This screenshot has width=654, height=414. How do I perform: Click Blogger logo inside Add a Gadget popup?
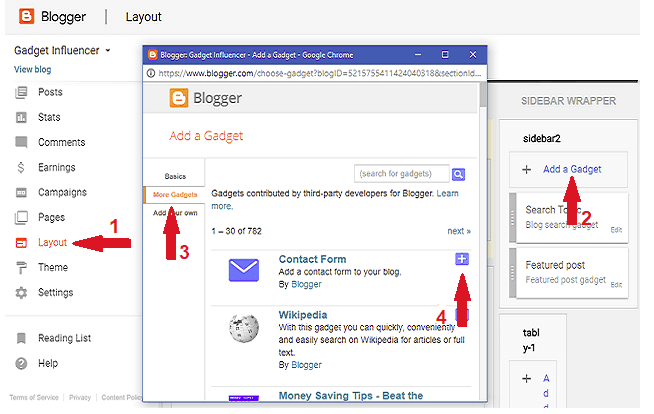pos(206,98)
